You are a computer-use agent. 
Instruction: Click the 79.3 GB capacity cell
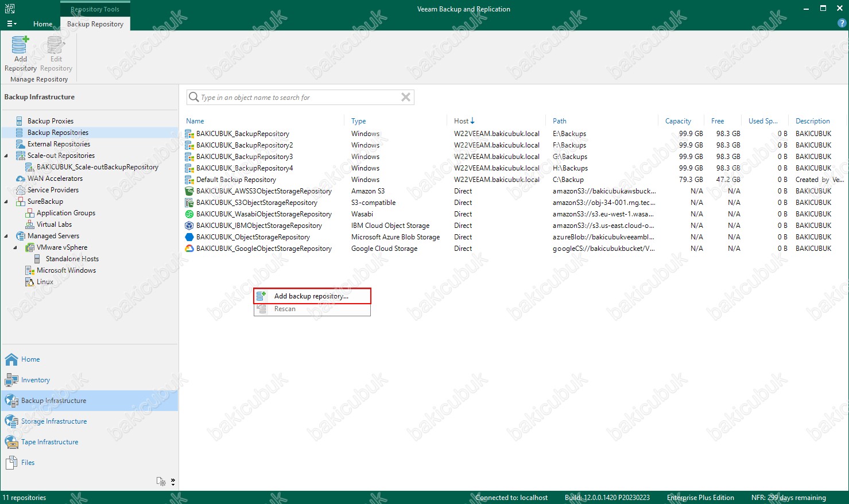pyautogui.click(x=691, y=180)
